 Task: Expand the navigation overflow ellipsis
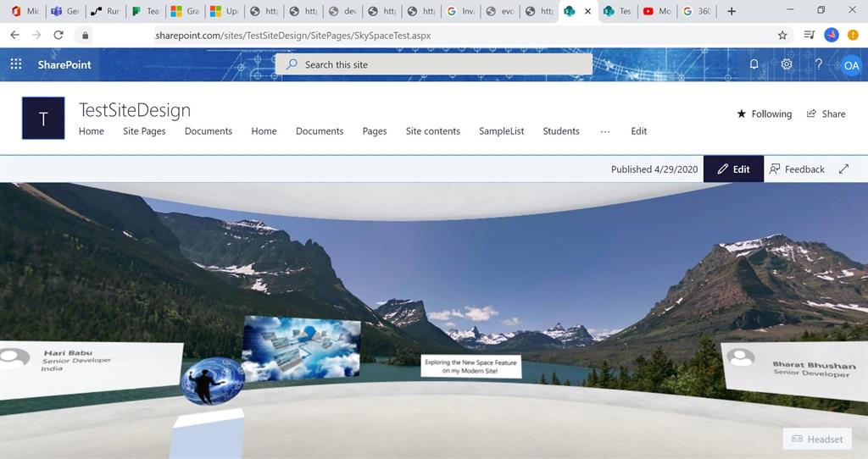(x=605, y=131)
